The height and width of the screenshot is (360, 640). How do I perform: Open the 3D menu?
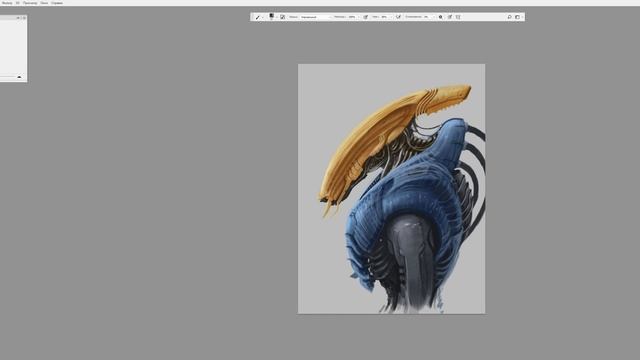click(18, 3)
